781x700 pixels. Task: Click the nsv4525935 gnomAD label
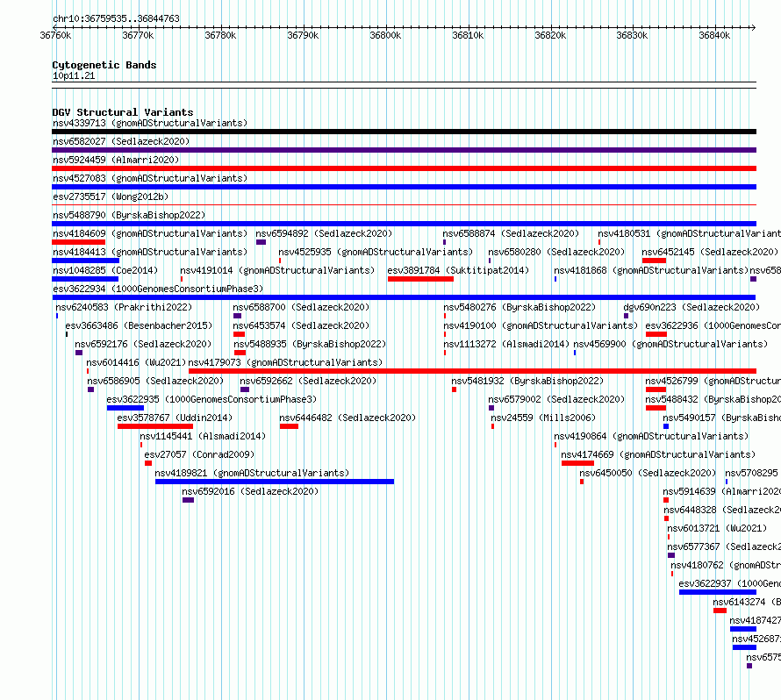pos(376,252)
